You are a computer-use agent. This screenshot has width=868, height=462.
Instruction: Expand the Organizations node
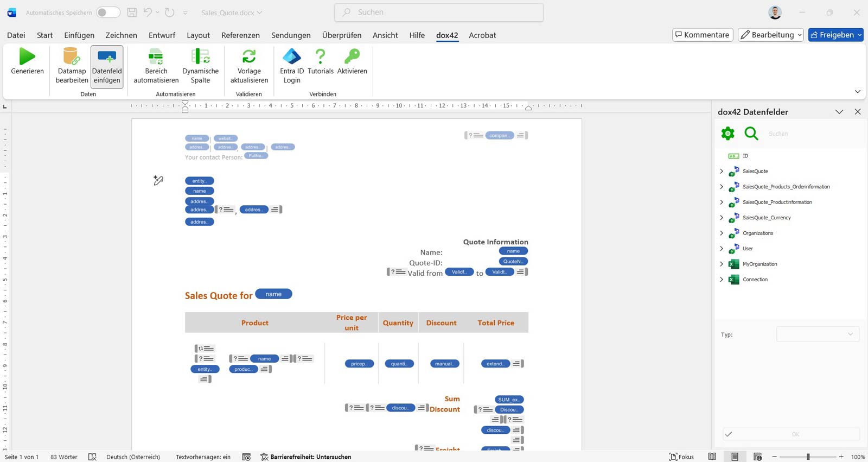(722, 233)
